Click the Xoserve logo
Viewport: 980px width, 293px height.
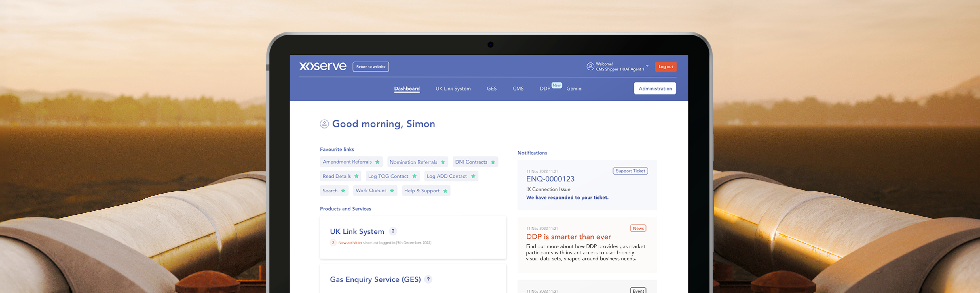pyautogui.click(x=323, y=66)
